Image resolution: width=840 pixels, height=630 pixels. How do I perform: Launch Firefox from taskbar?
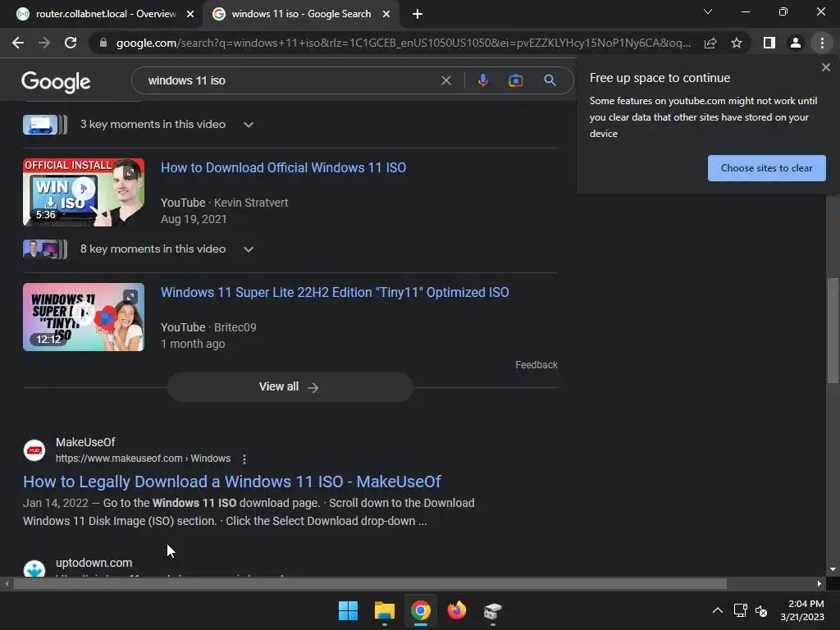456,610
